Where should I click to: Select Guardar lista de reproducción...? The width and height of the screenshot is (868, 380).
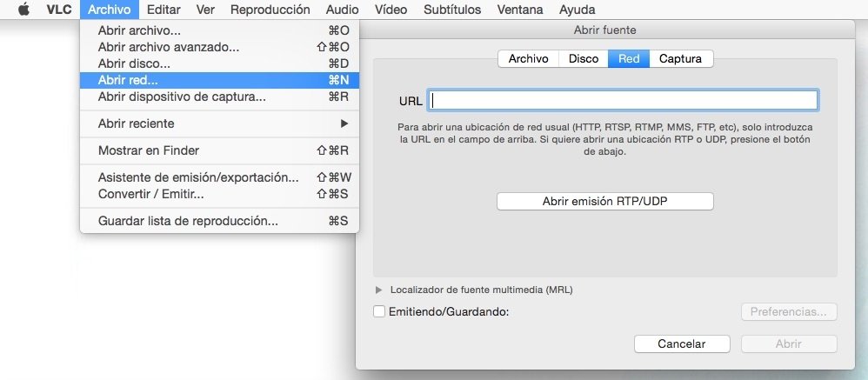219,221
